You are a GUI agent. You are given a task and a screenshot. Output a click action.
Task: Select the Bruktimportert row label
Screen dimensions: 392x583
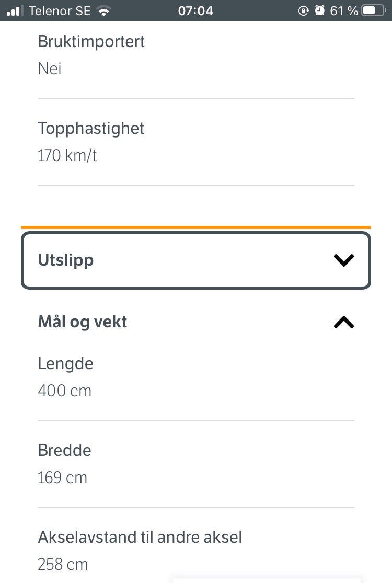[x=91, y=42]
